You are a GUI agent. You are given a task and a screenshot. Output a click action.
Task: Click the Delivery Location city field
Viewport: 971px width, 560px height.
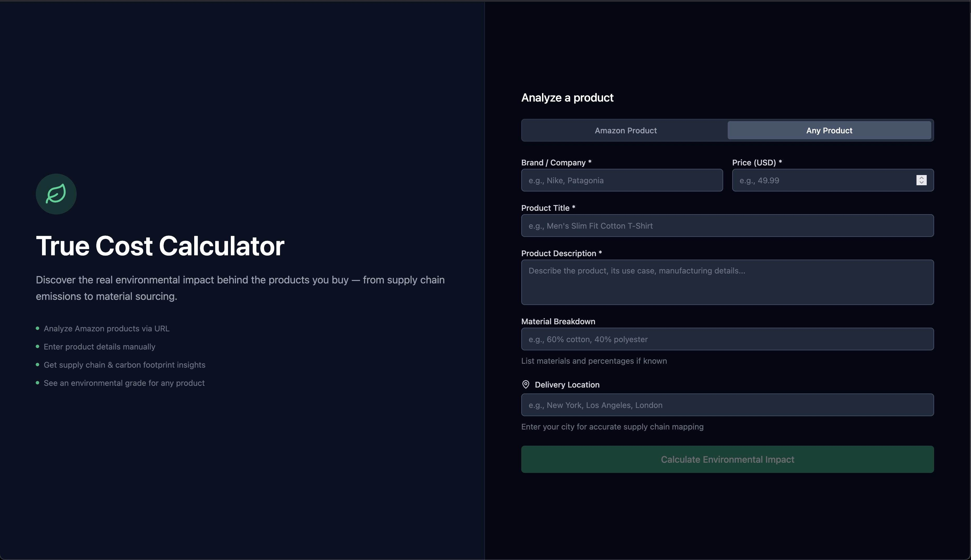pos(727,405)
